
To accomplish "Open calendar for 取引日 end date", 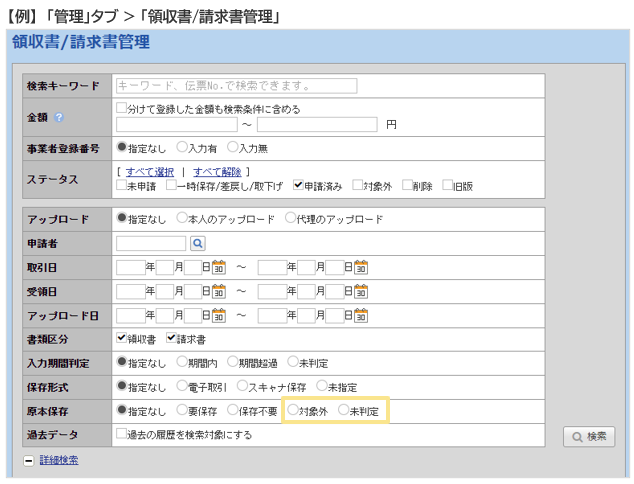I will 361,267.
